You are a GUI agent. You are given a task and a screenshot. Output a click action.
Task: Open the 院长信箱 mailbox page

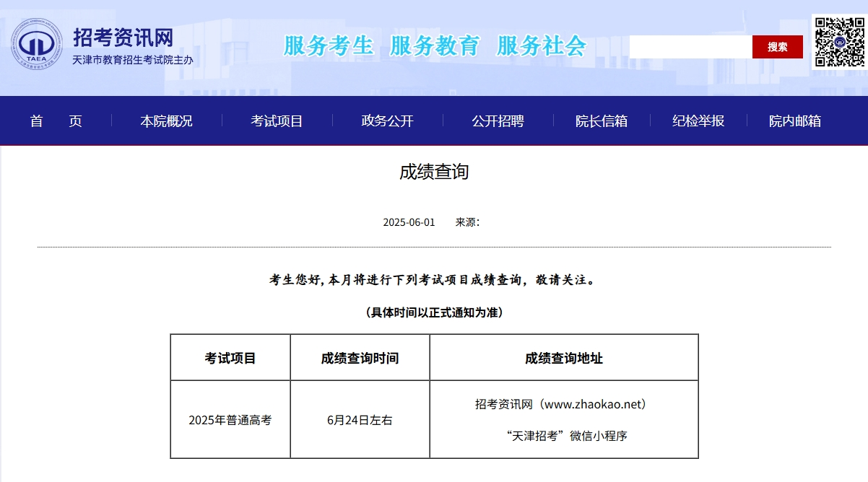coord(600,120)
